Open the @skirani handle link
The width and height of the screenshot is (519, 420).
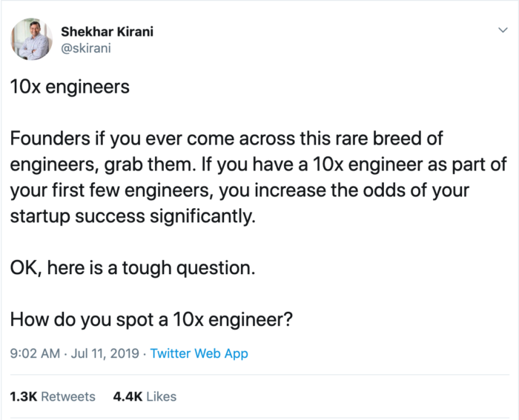coord(86,48)
